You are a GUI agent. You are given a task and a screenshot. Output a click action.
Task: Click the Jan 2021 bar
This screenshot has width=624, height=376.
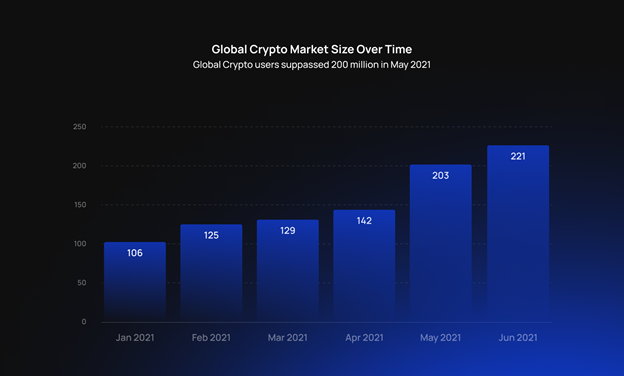135,282
